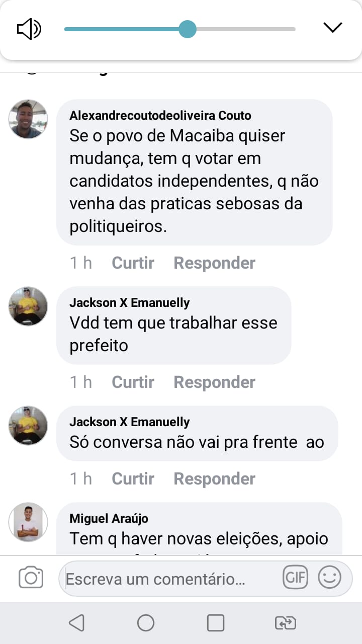The height and width of the screenshot is (644, 362).
Task: Open Alexandrecoutodeoliveira Couto's profile picture
Action: 28,119
